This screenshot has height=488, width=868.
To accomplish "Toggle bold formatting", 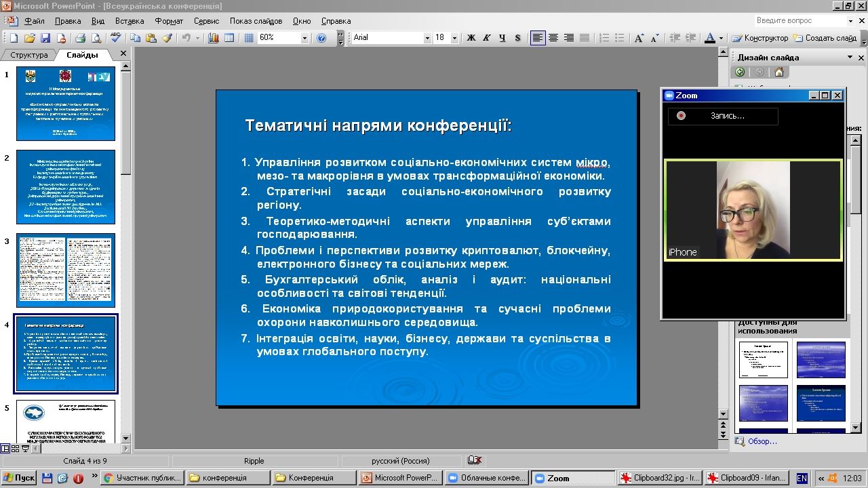I will pyautogui.click(x=471, y=38).
